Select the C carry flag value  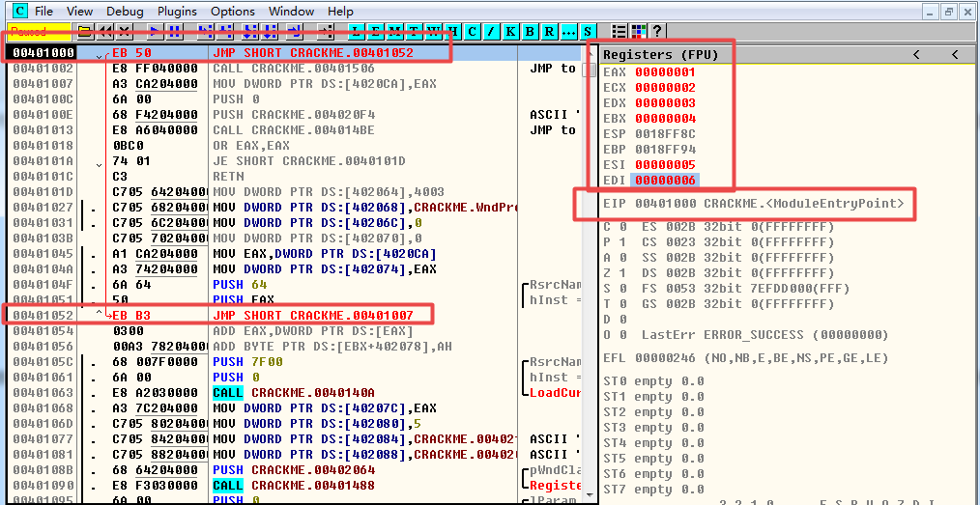(x=623, y=226)
